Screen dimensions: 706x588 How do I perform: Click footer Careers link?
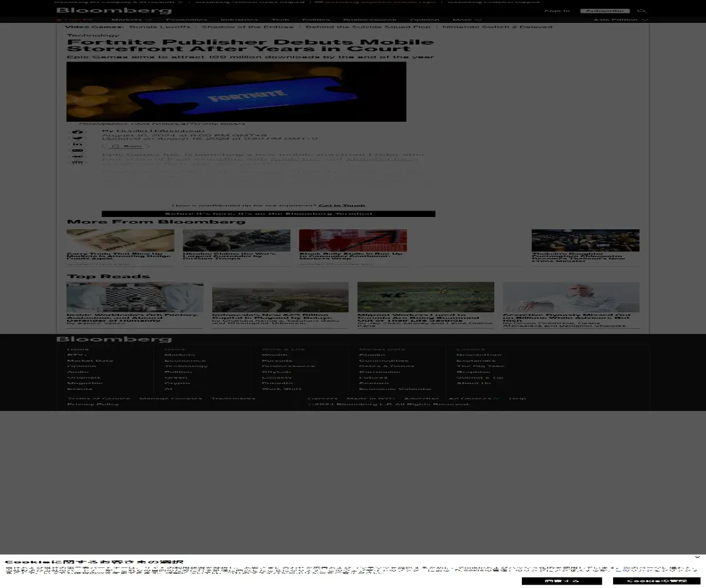322,399
